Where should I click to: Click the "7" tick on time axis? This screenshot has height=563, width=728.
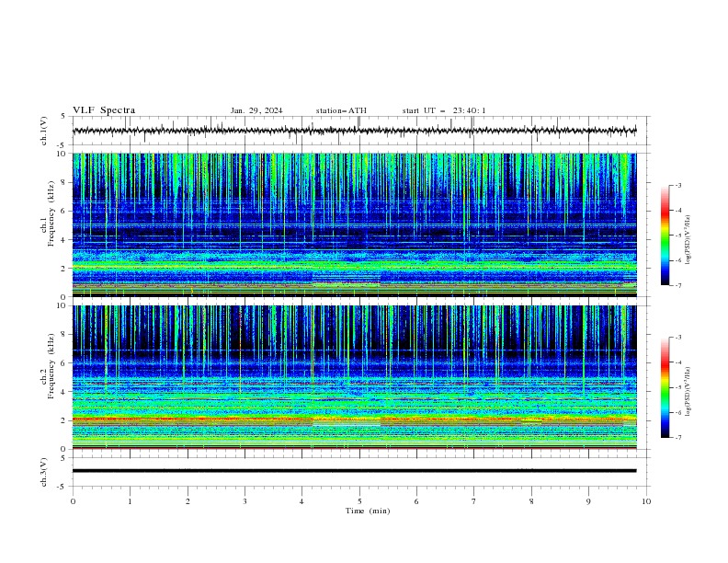click(x=473, y=501)
